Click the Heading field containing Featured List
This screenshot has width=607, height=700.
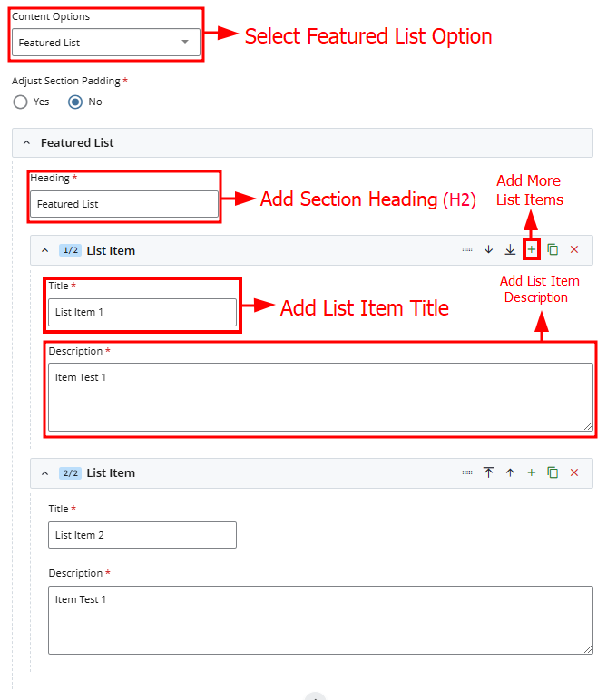tap(124, 204)
